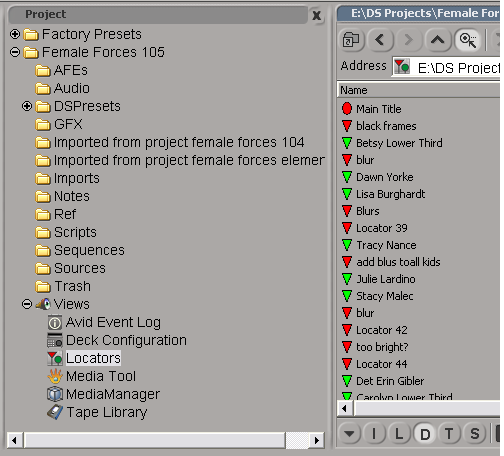Image resolution: width=504 pixels, height=456 pixels.
Task: Click the Locators view icon
Action: click(x=55, y=359)
